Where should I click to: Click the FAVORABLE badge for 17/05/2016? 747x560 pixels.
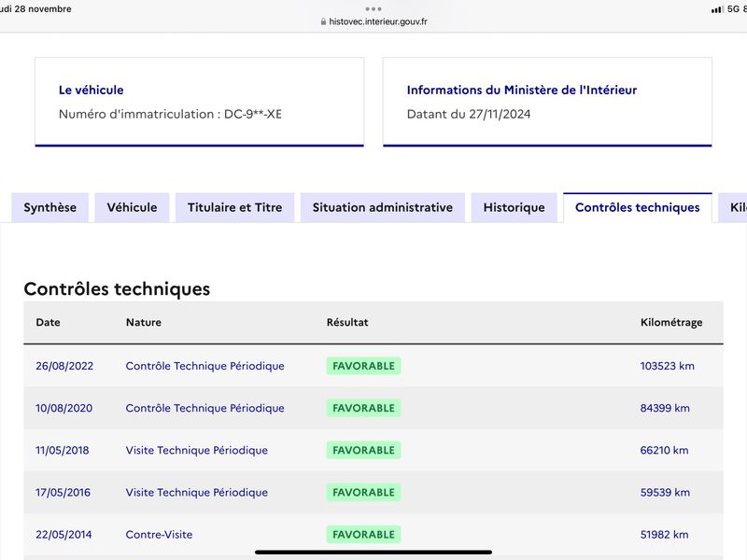click(x=363, y=493)
